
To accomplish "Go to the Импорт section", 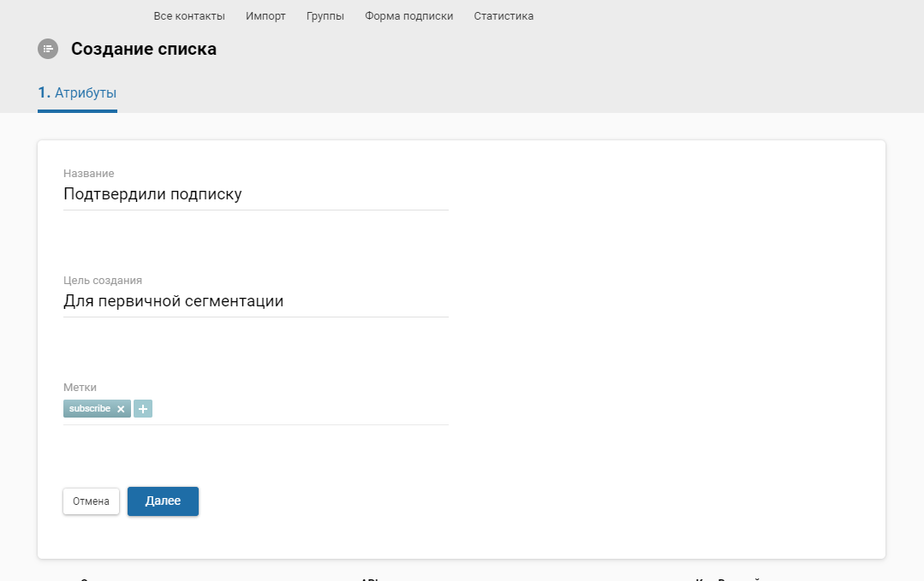I will coord(265,16).
